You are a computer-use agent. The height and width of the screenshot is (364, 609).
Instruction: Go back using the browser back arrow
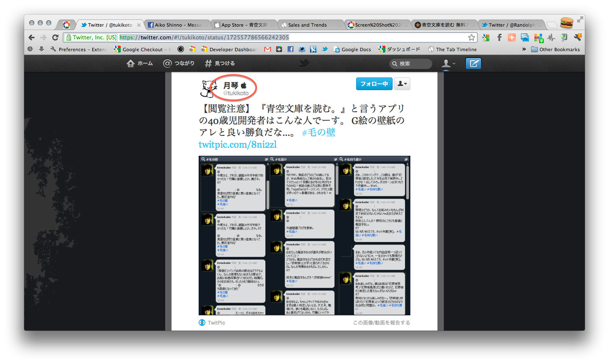pos(32,37)
